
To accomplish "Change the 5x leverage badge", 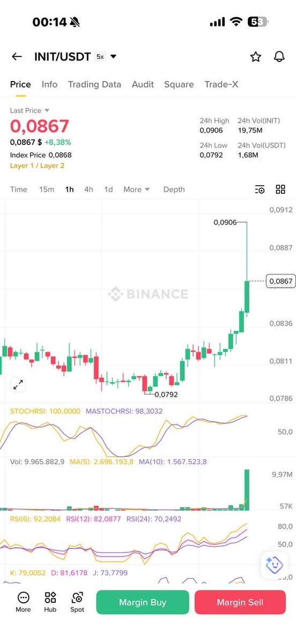I will pyautogui.click(x=100, y=56).
